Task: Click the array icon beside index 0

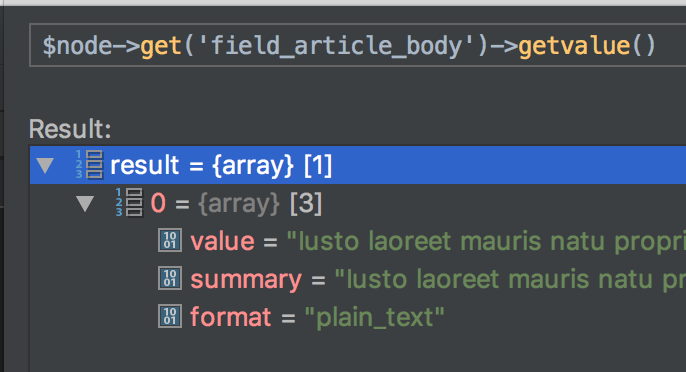Action: tap(129, 203)
